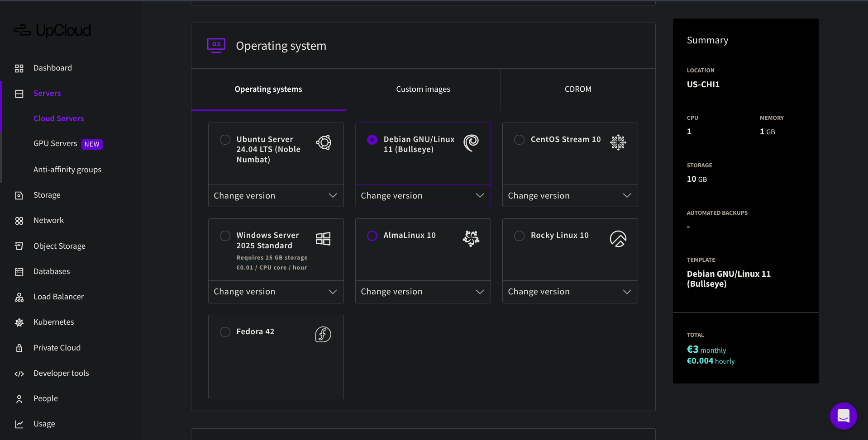The width and height of the screenshot is (868, 440).
Task: Expand Change version dropdown for Debian
Action: [423, 196]
